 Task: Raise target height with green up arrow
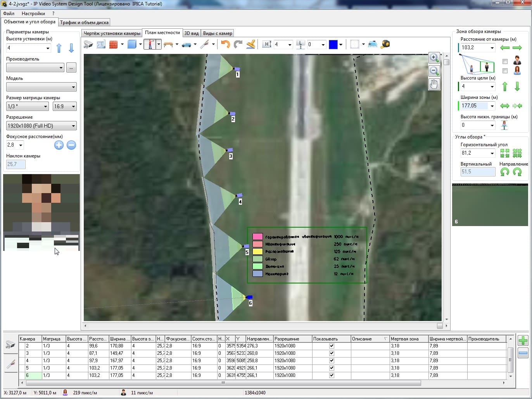pos(505,86)
